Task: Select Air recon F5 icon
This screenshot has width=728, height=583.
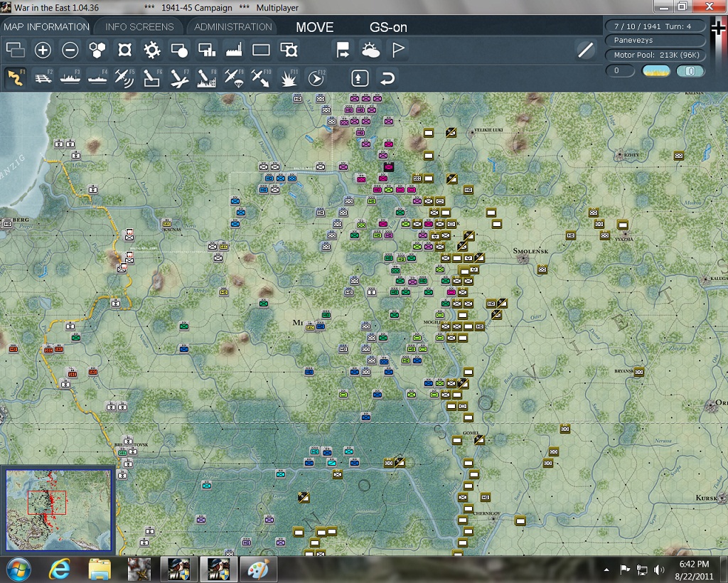Action: tap(124, 77)
